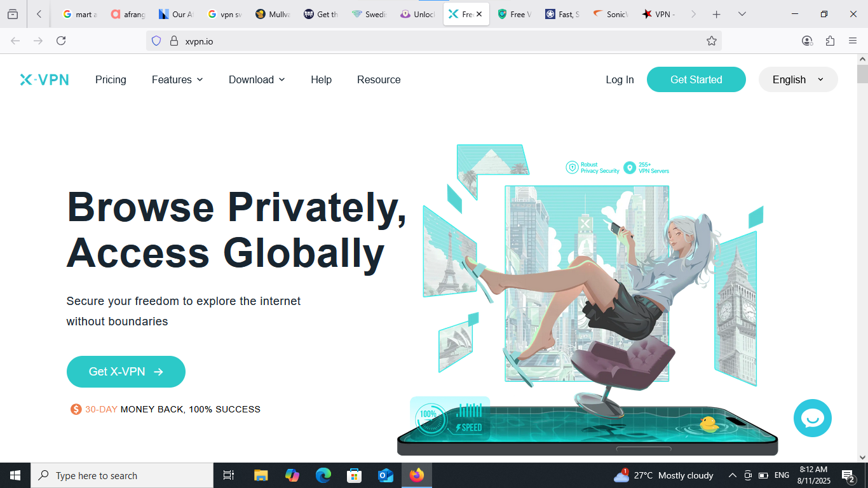Launch Microsoft Edge from the taskbar
This screenshot has width=868, height=488.
pos(323,475)
